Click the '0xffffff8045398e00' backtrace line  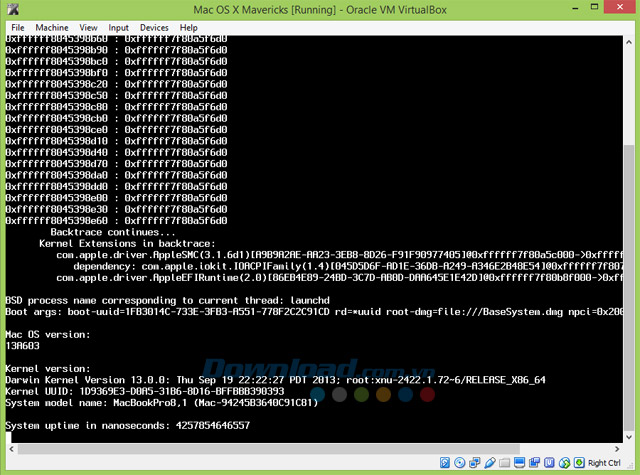click(116, 198)
